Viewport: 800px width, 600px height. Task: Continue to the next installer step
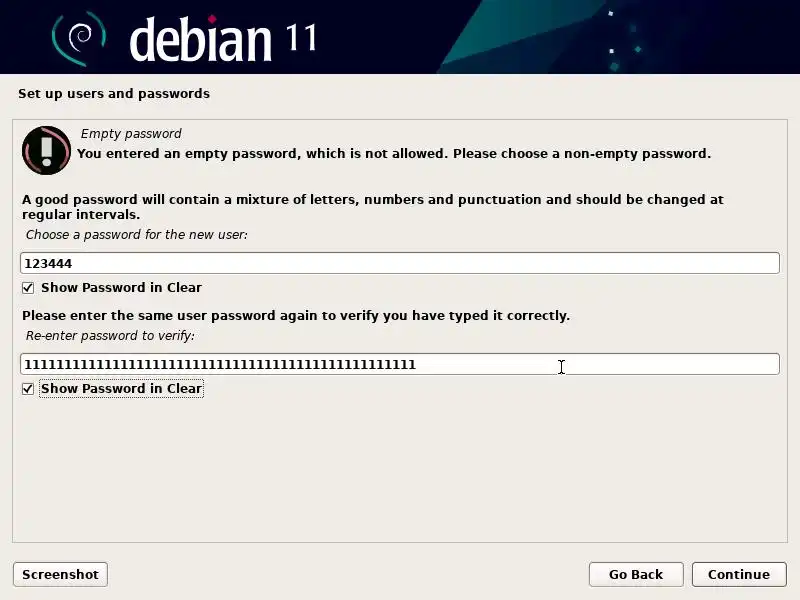pos(739,574)
